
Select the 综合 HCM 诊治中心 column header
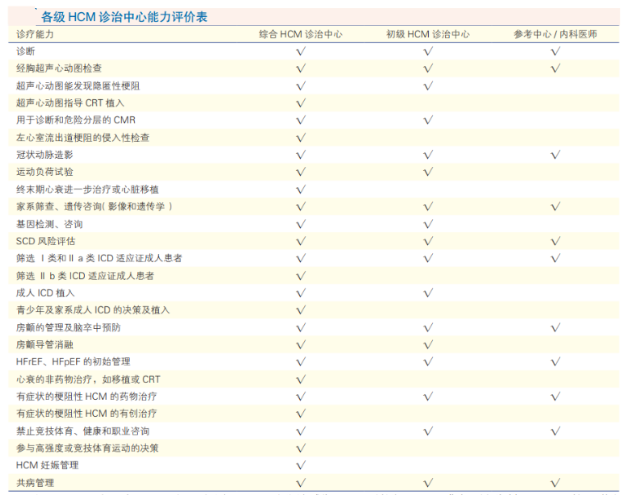click(300, 34)
